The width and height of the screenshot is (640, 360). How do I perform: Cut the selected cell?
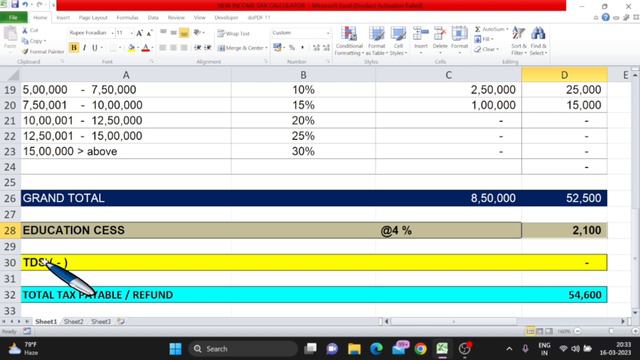click(x=31, y=31)
